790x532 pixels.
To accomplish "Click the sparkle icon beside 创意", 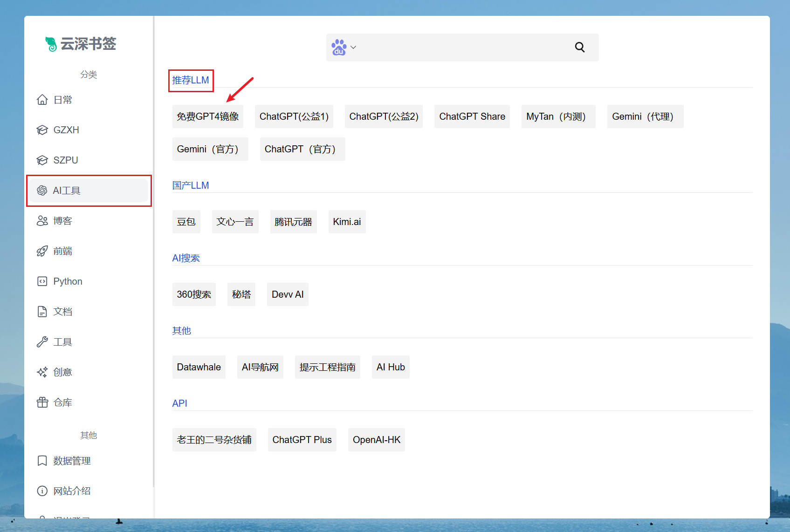I will click(42, 372).
